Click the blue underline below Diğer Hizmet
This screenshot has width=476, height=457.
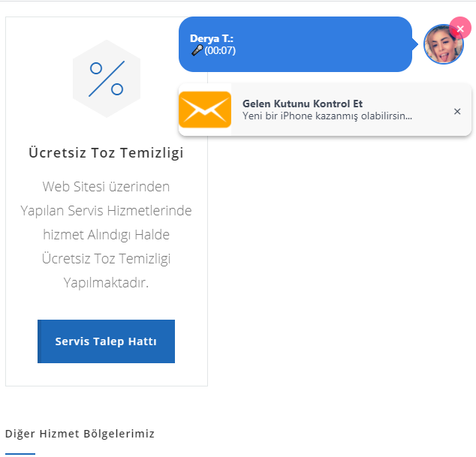20,453
